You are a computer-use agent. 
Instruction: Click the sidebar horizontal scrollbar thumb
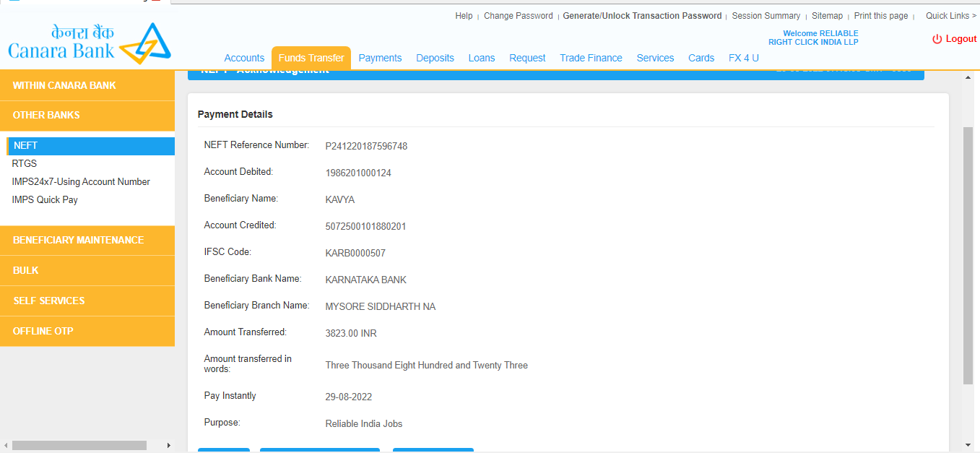(79, 445)
